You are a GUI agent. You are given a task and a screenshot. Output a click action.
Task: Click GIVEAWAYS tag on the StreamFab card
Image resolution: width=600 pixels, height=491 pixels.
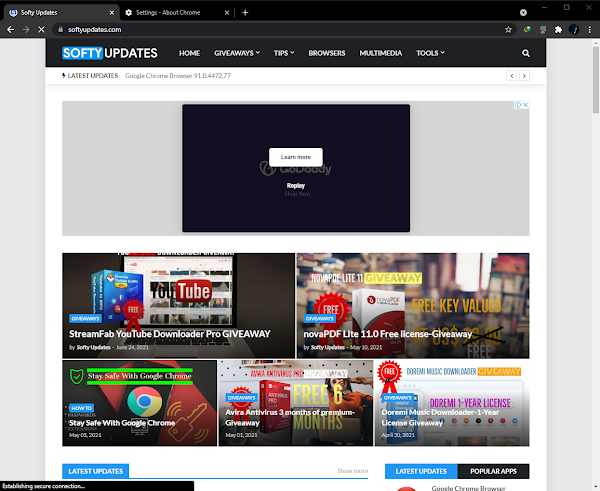pyautogui.click(x=86, y=318)
